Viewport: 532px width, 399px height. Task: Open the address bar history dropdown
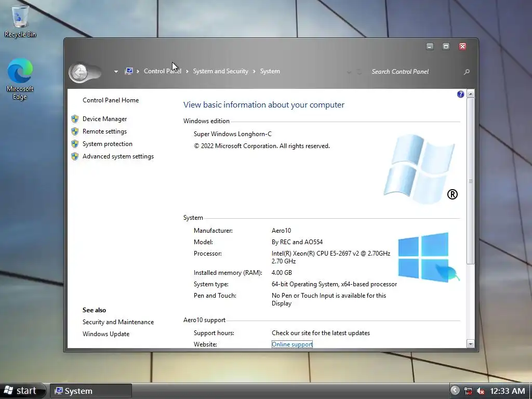point(349,72)
